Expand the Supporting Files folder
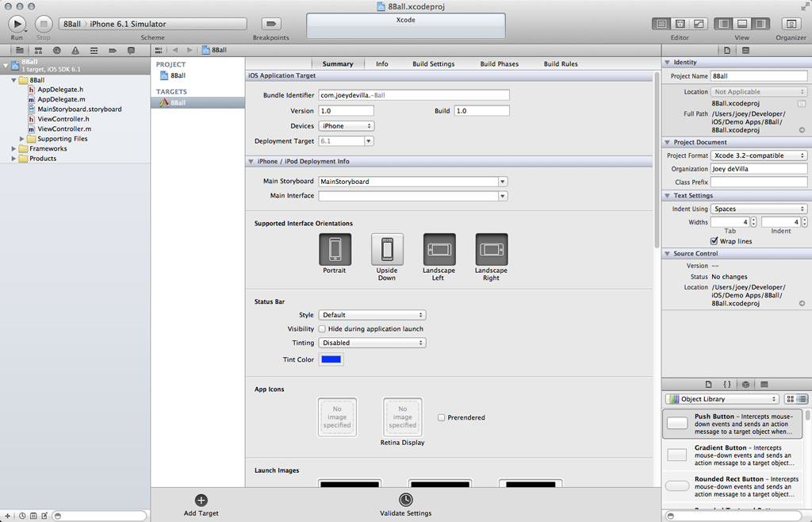The image size is (812, 522). point(21,139)
